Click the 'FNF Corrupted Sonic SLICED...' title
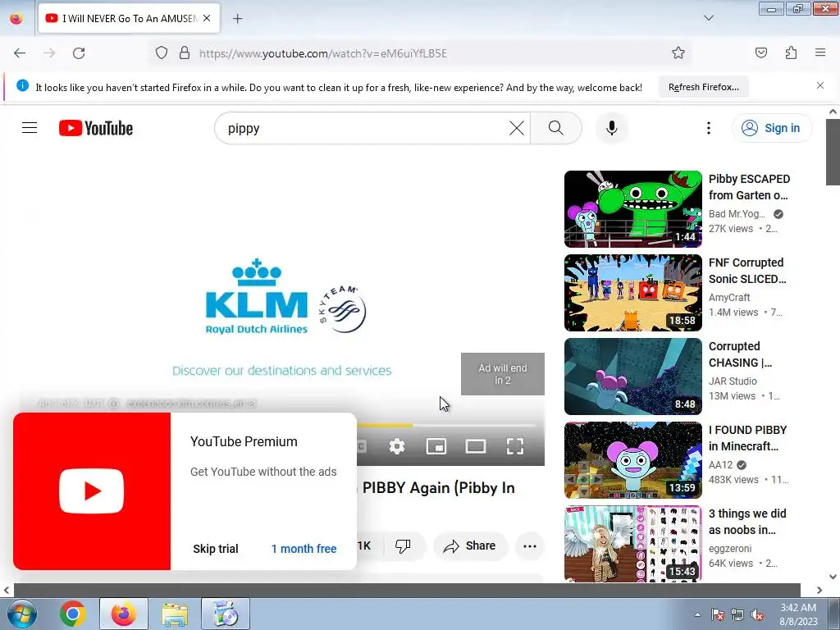This screenshot has height=630, width=840. pyautogui.click(x=747, y=271)
